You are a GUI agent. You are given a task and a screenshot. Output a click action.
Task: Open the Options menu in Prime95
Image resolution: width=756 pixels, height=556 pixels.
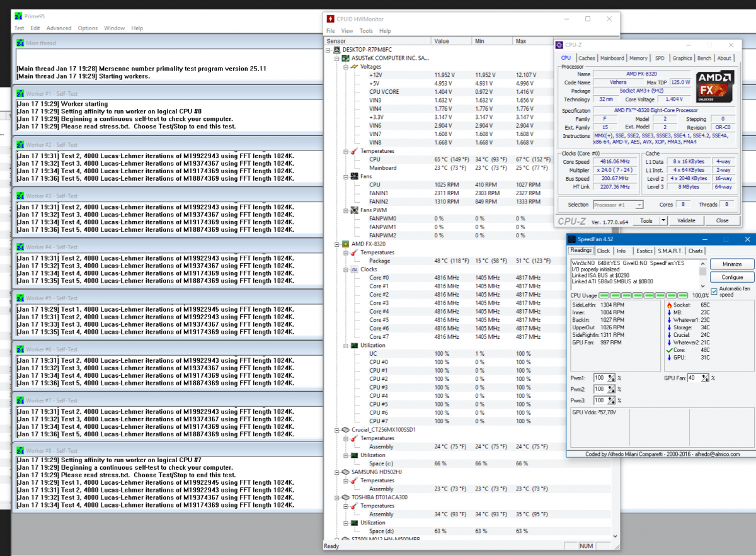click(88, 28)
